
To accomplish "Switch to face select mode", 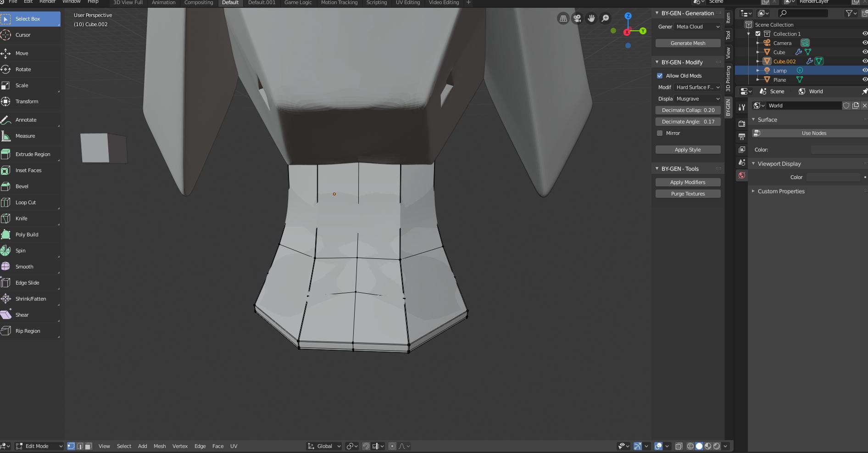I will [89, 446].
